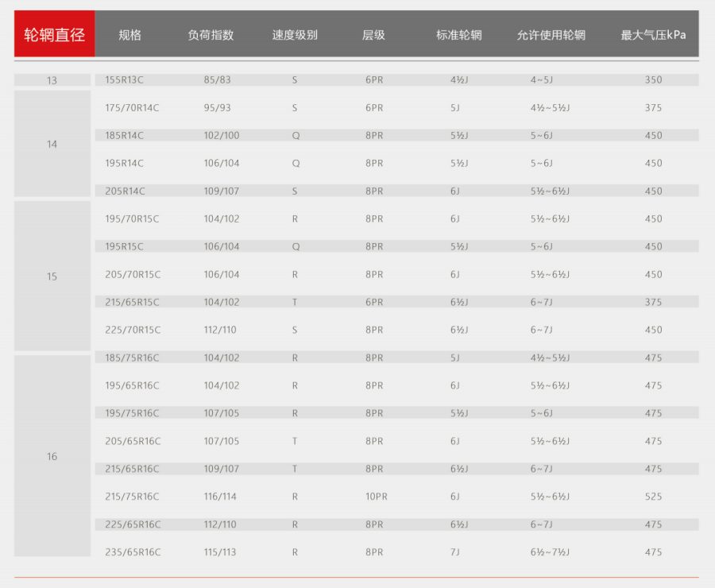
Task: Click speed rating T in 205/65R16C row
Action: tap(295, 441)
